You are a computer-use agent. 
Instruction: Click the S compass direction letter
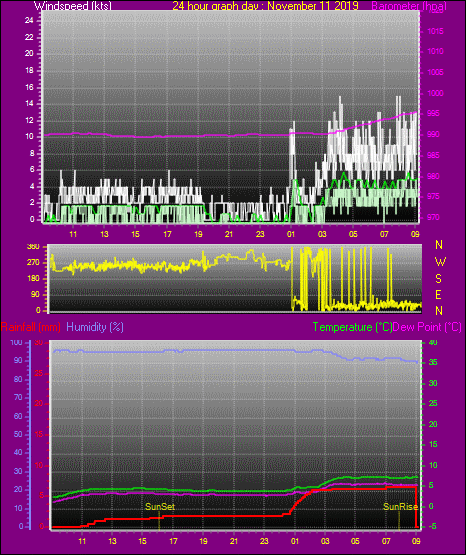(x=438, y=279)
